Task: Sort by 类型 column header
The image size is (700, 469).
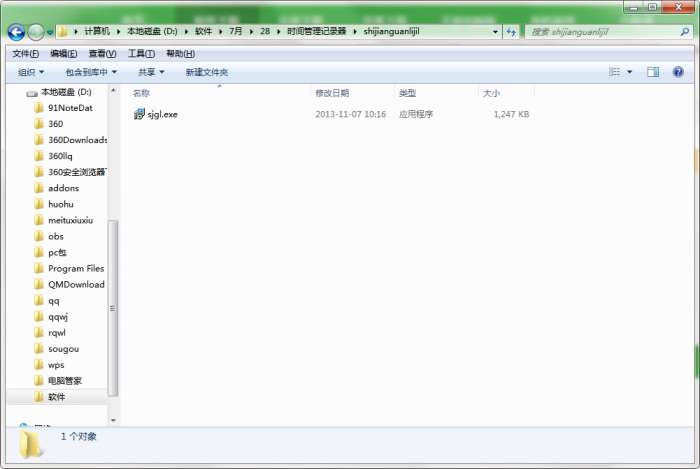Action: (x=408, y=93)
